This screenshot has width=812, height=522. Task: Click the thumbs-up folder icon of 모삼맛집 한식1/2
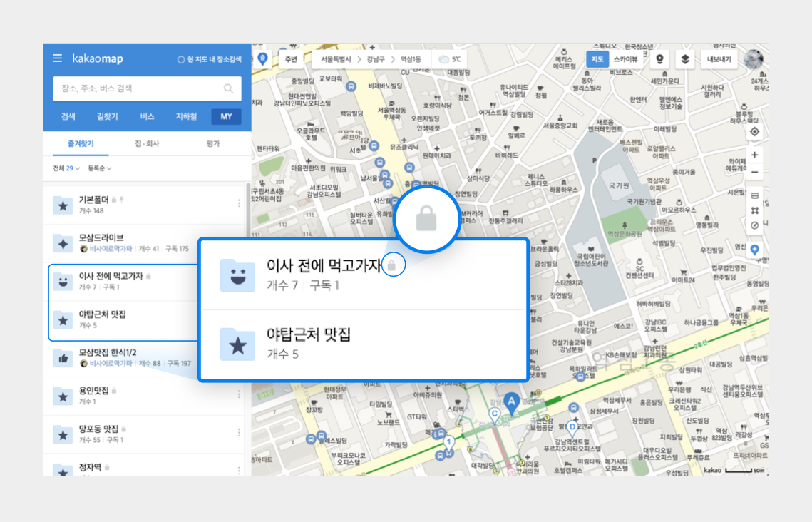pos(63,358)
